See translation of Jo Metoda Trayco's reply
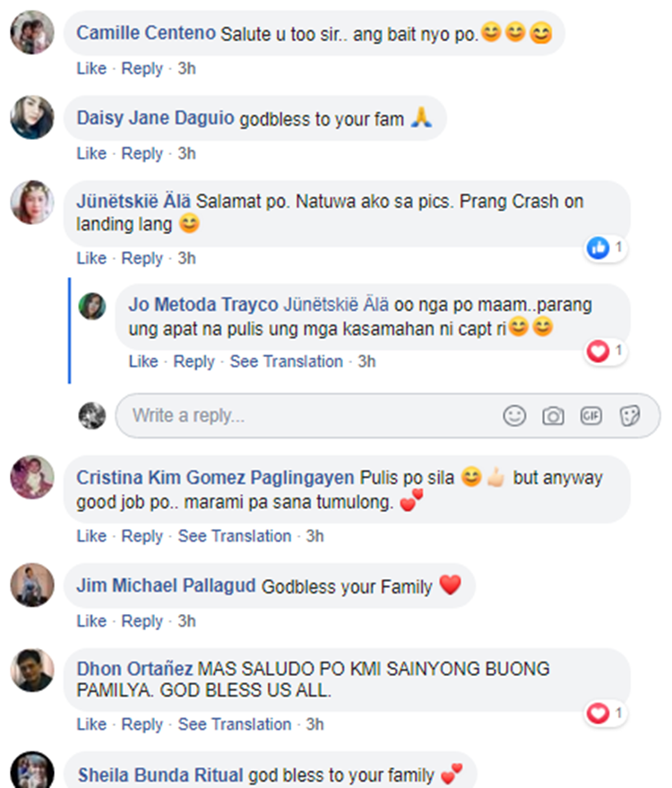This screenshot has height=788, width=672. [287, 361]
